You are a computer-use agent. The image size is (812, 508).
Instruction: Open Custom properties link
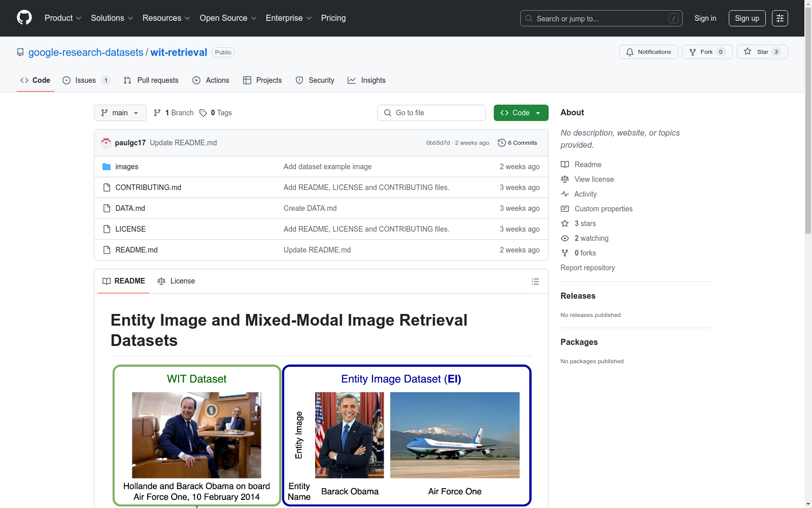click(597, 209)
